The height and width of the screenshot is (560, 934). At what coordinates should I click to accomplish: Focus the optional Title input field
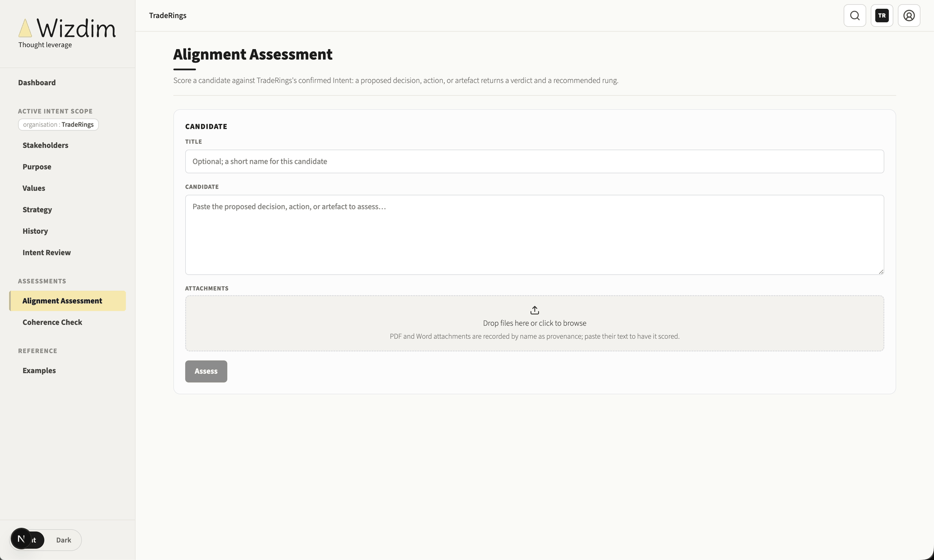click(x=535, y=161)
